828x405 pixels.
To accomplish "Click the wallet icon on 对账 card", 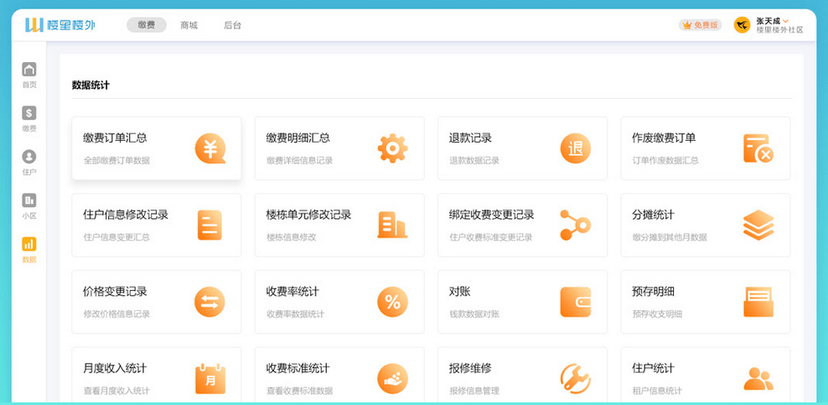I will (575, 301).
